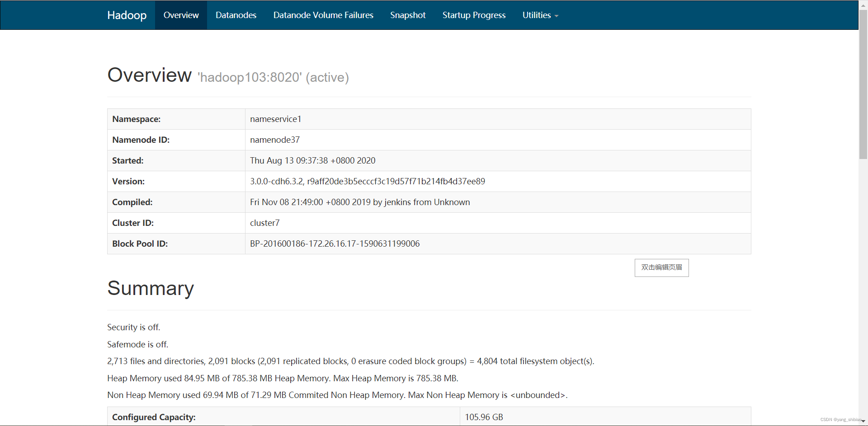Click the 'Block Pool ID:' row label
Viewport: 868px width, 426px height.
tap(140, 244)
